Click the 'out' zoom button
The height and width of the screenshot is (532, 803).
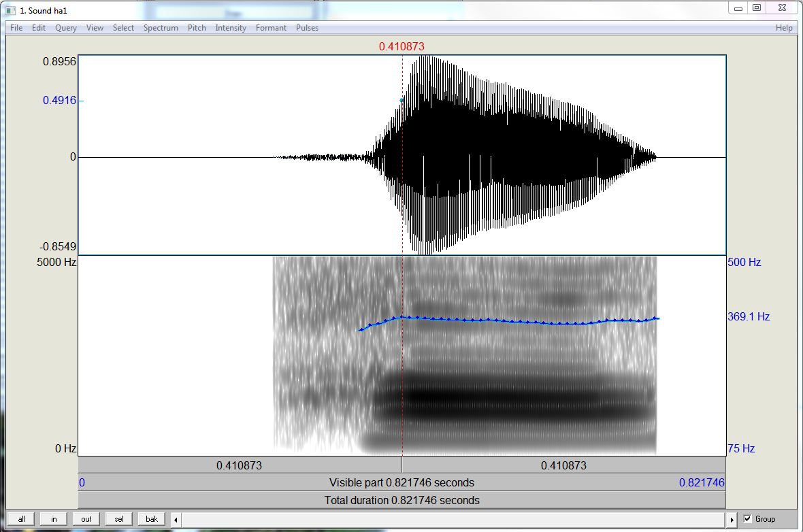click(x=86, y=518)
